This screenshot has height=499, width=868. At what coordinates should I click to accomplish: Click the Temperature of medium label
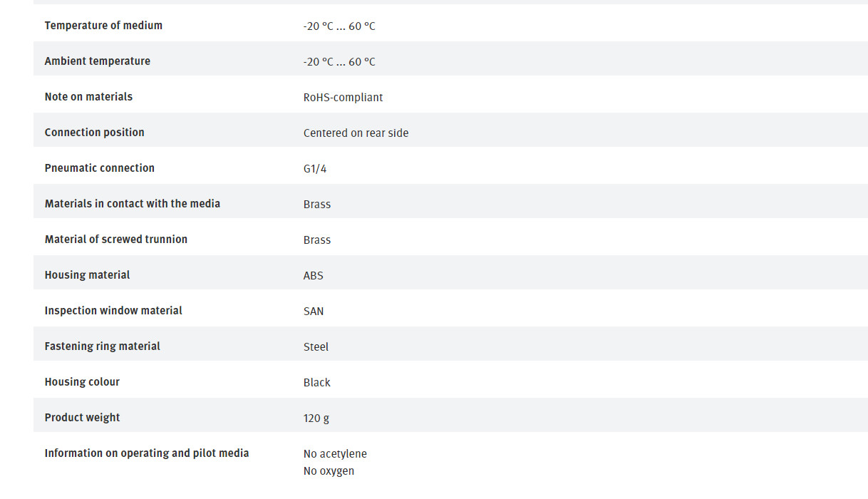click(x=103, y=26)
